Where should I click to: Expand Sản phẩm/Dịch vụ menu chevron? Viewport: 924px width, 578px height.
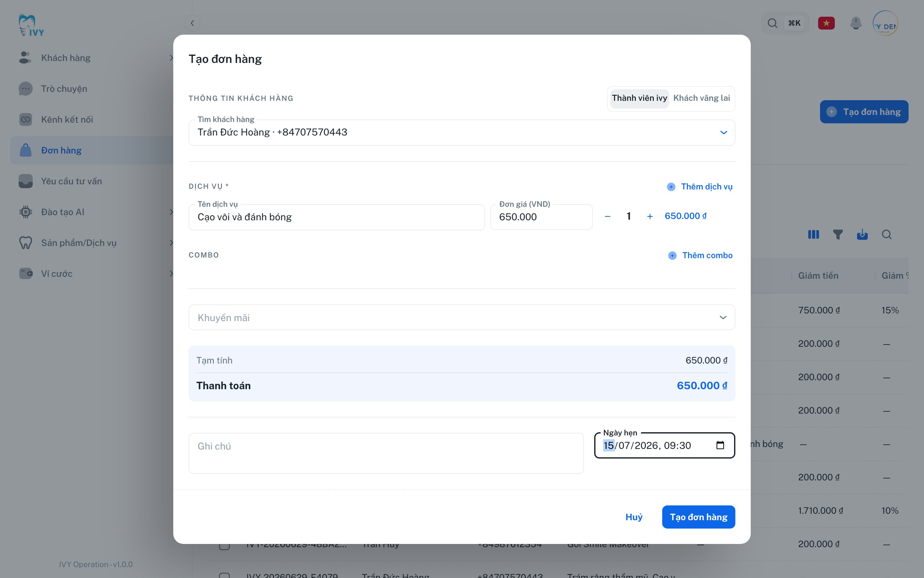pyautogui.click(x=171, y=243)
